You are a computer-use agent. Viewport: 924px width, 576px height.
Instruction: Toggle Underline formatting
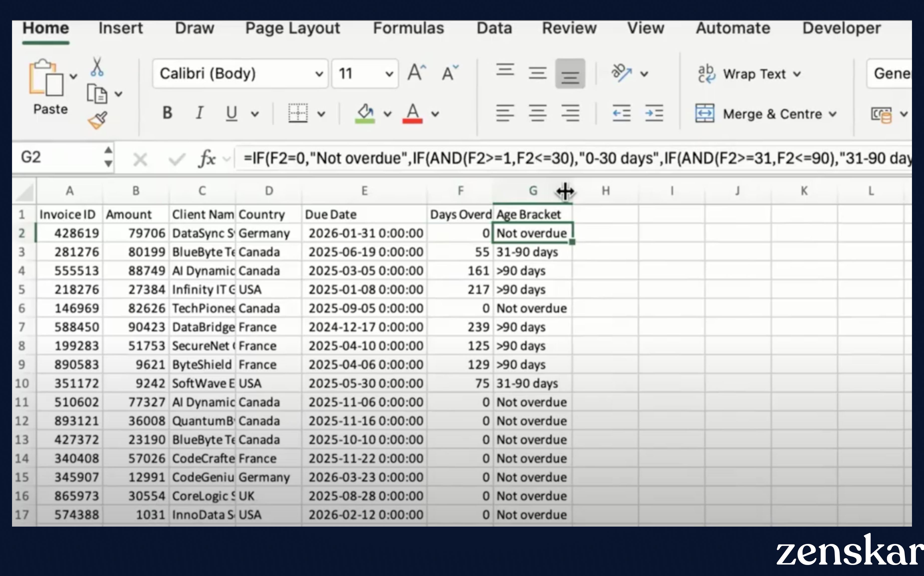(x=231, y=113)
